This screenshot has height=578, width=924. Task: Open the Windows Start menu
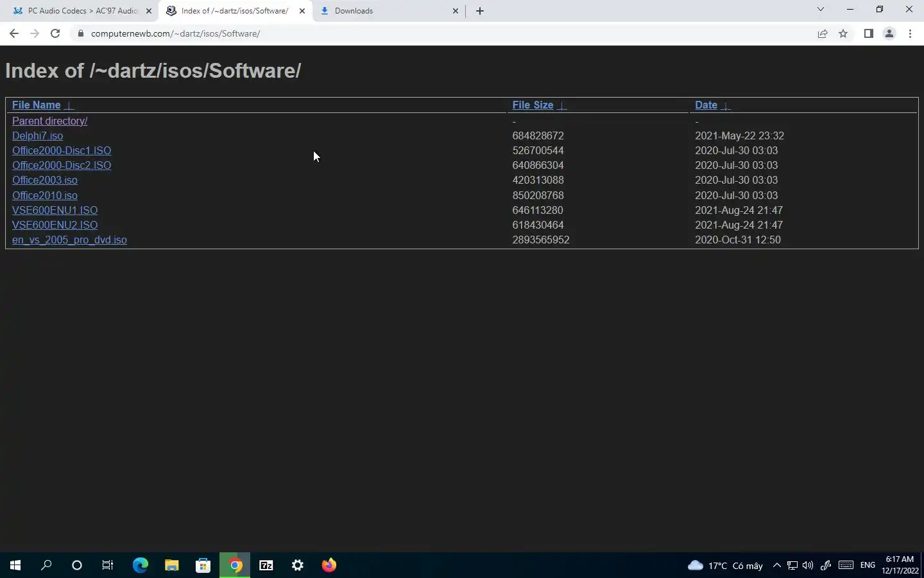point(15,565)
